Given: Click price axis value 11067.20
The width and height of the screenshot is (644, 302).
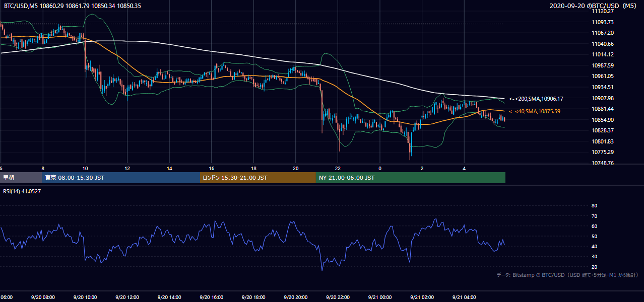Looking at the screenshot, I should [x=603, y=33].
